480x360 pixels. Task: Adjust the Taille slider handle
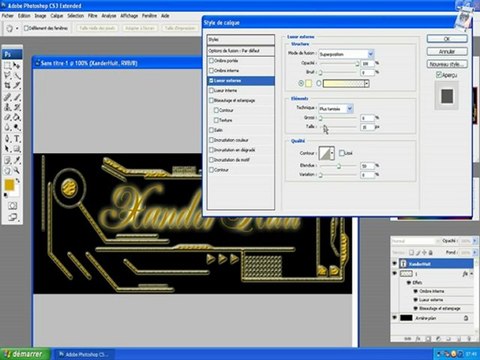pos(324,127)
